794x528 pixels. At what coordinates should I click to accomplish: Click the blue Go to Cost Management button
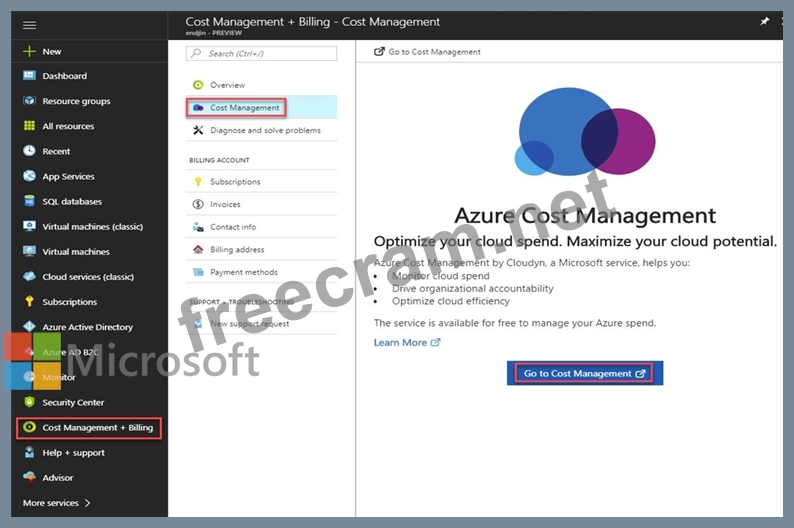click(584, 373)
